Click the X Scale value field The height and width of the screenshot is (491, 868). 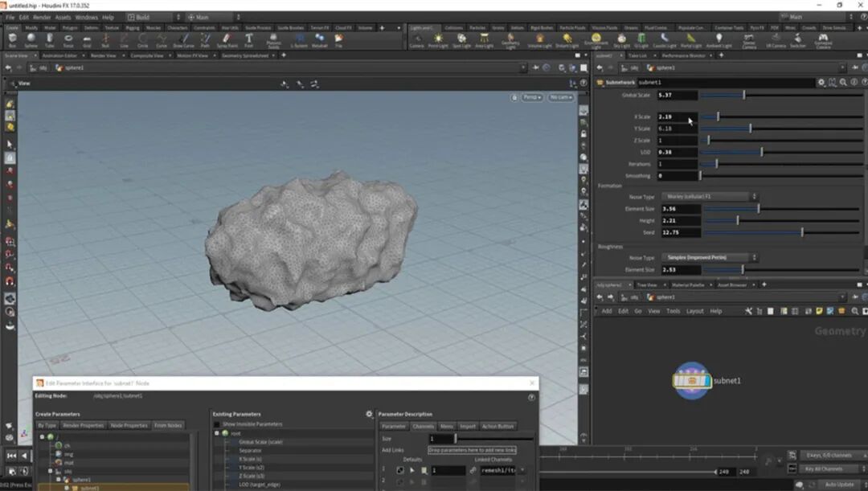coord(677,117)
